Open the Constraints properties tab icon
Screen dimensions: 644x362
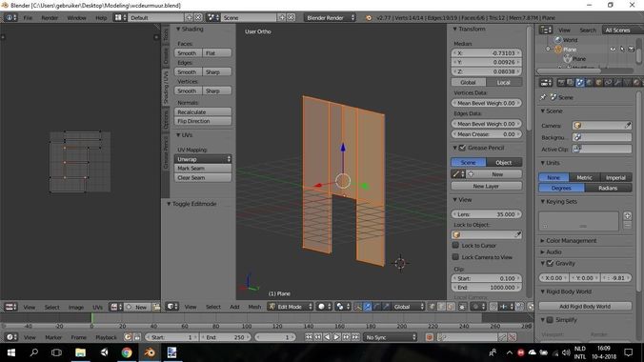[608, 83]
